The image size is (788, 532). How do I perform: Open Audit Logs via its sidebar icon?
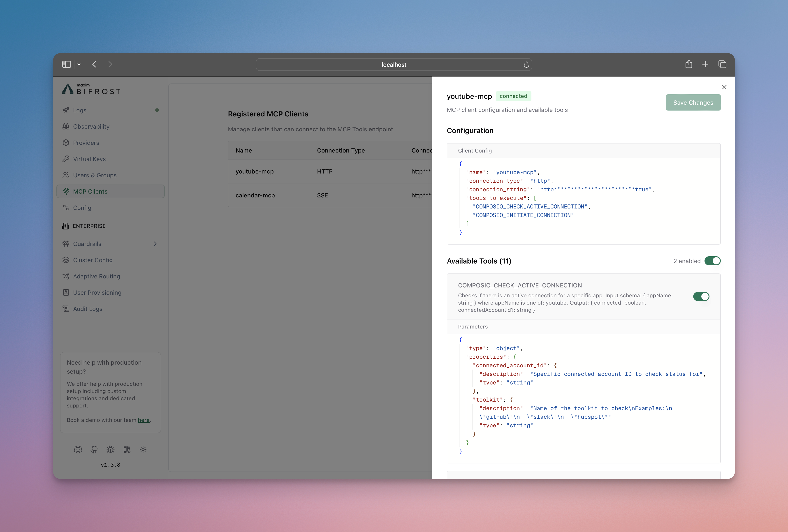point(67,309)
